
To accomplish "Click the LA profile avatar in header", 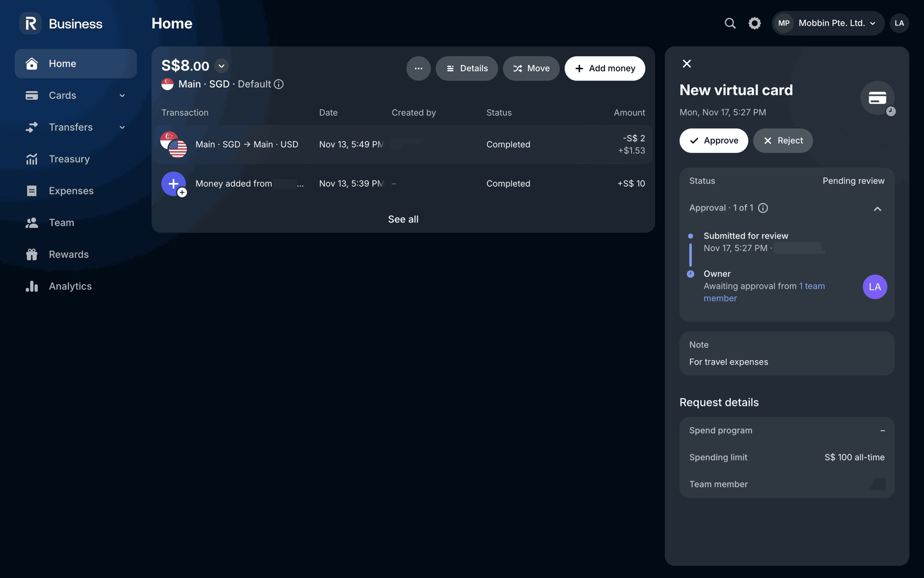I will click(899, 23).
